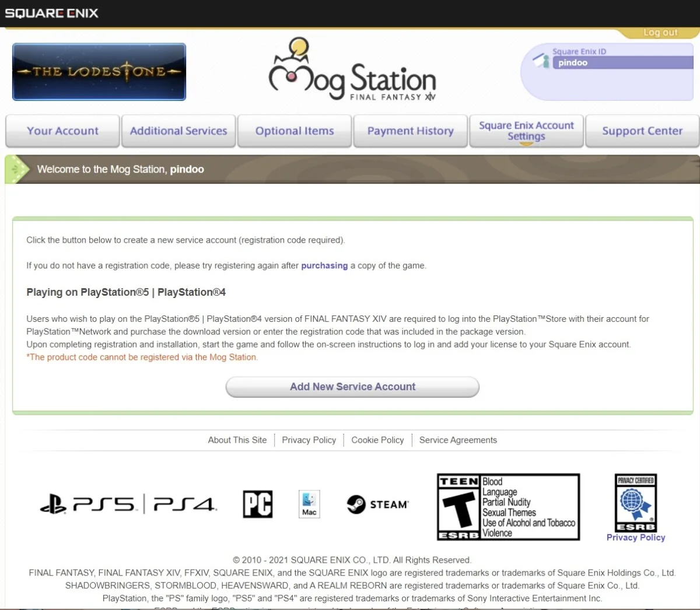
Task: Click the Square Enix logo
Action: point(52,13)
